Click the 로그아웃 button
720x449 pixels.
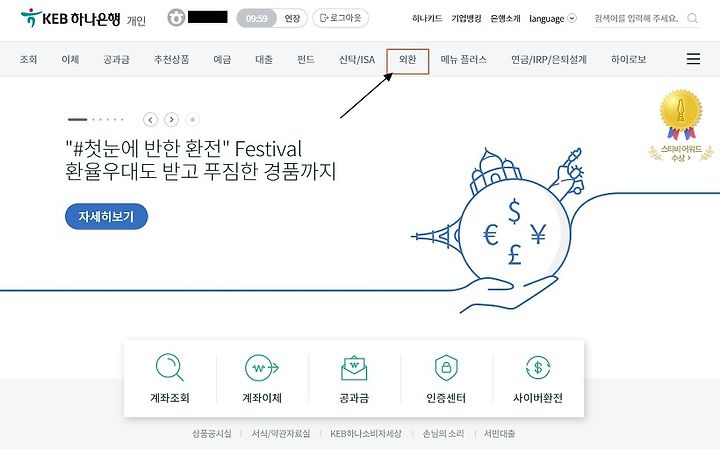340,18
